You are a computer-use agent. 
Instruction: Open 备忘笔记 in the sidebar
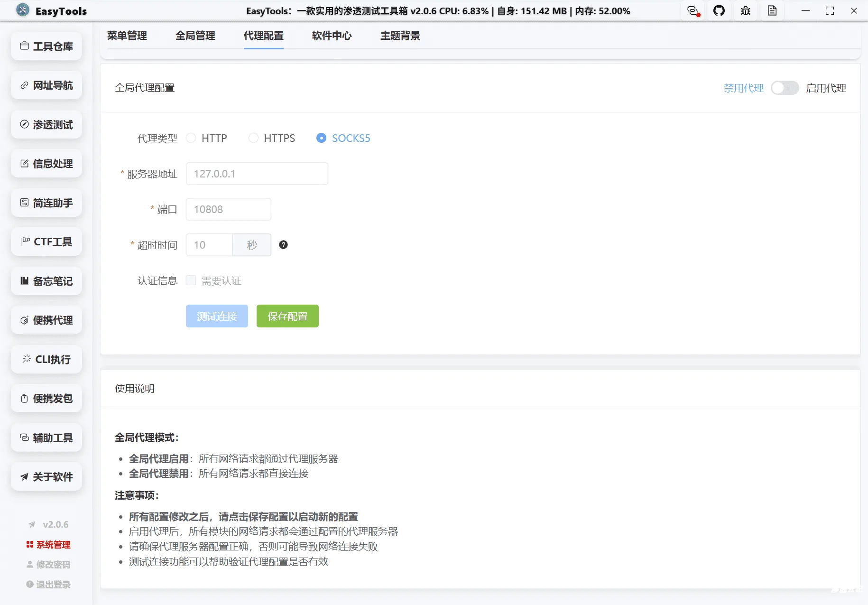46,281
